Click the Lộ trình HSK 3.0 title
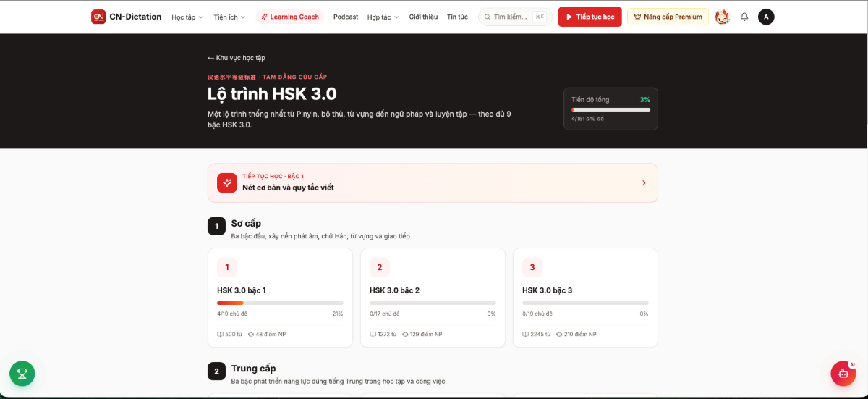868x399 pixels. tap(272, 94)
